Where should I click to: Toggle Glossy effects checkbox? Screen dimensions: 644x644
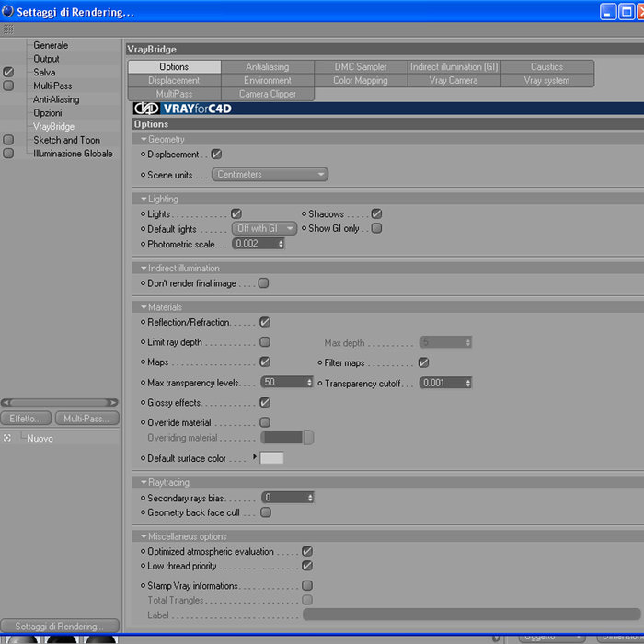[265, 403]
